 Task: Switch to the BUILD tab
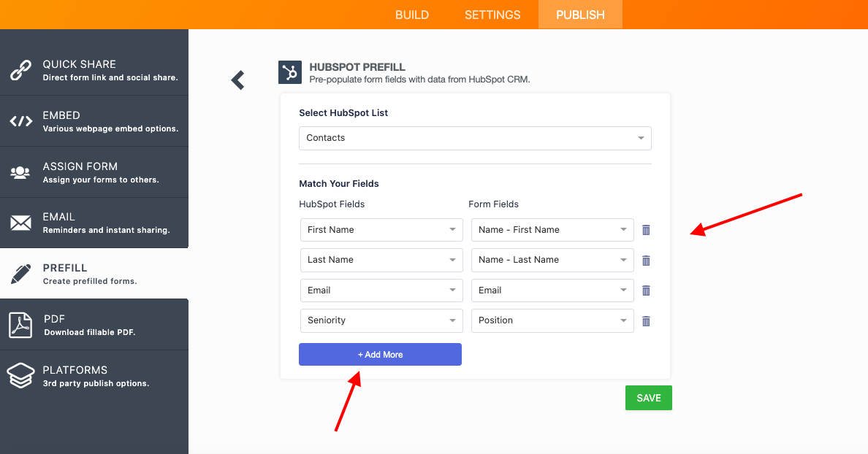point(412,15)
